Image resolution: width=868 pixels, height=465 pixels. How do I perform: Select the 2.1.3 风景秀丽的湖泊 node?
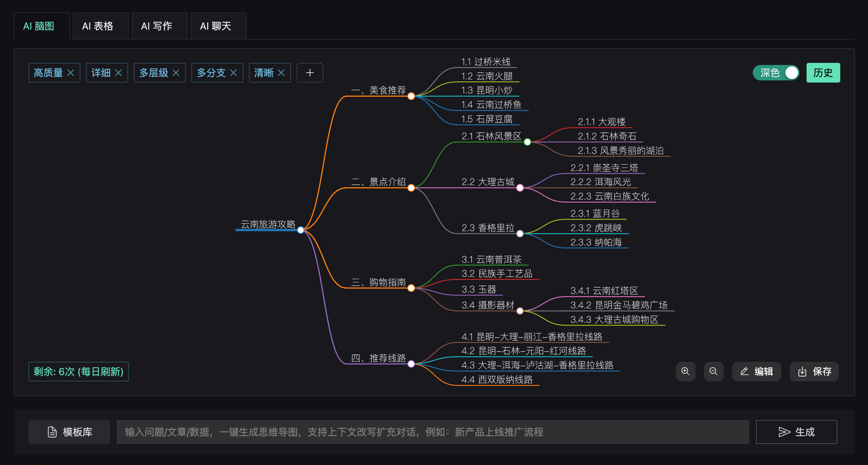pyautogui.click(x=621, y=151)
